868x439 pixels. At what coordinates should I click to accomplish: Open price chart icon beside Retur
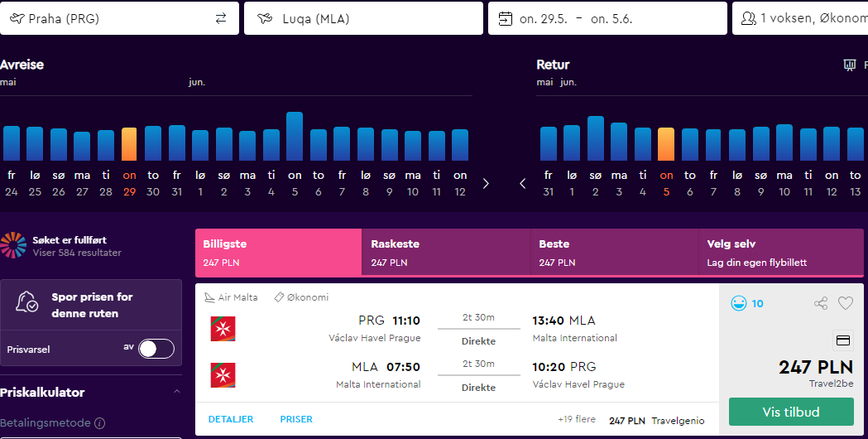850,65
